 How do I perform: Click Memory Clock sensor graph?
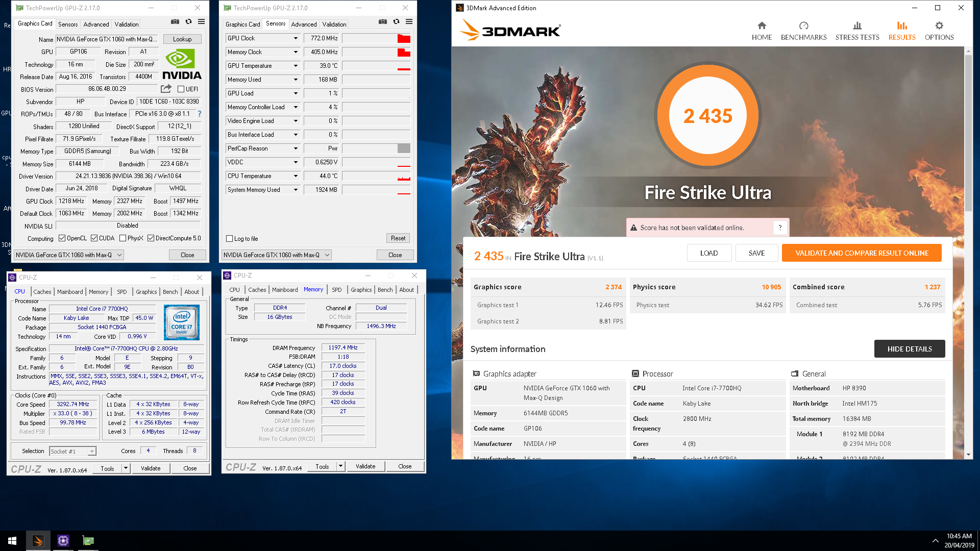pos(376,52)
